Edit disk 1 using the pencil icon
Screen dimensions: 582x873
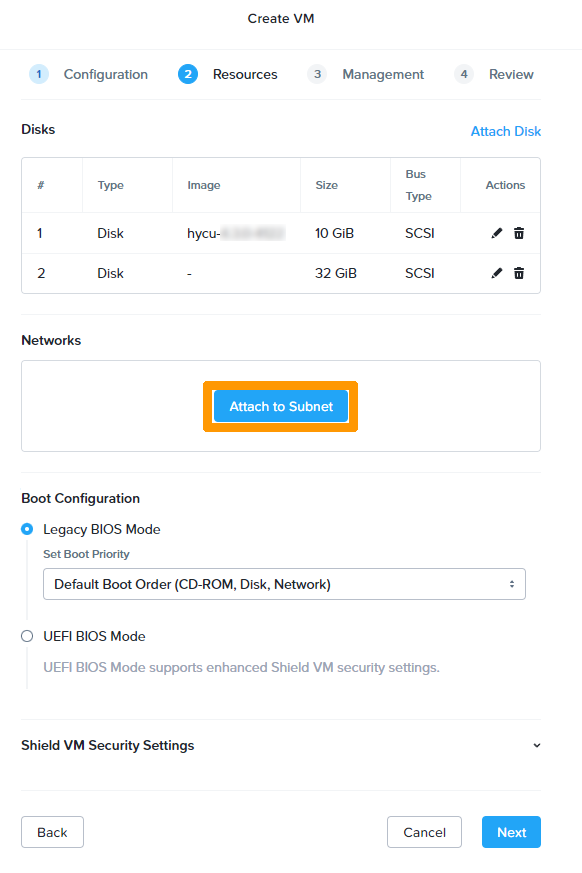click(496, 233)
